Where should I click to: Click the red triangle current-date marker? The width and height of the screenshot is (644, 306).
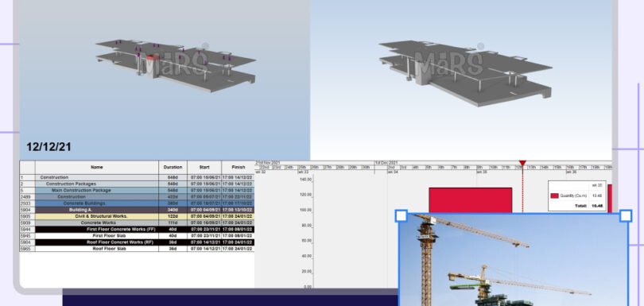(522, 163)
